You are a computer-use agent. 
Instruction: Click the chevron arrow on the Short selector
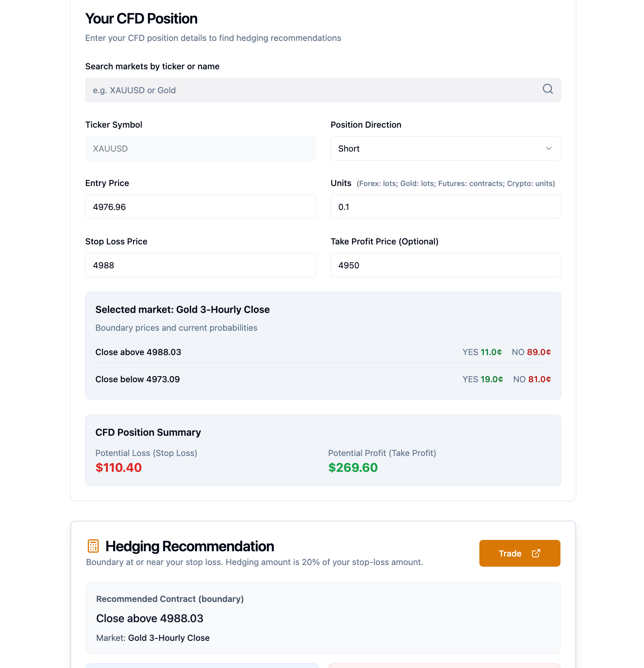549,148
